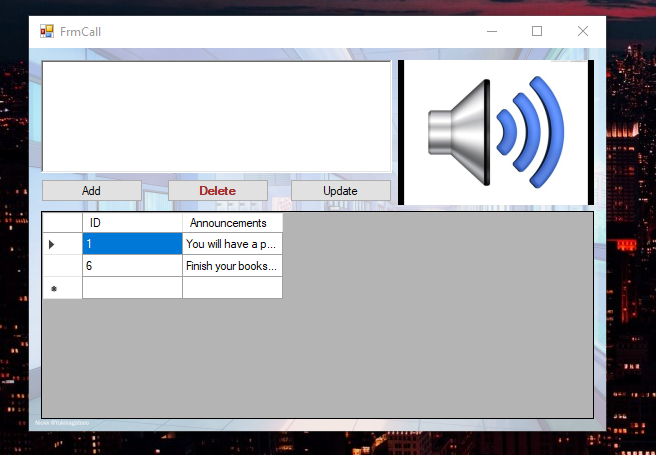The height and width of the screenshot is (455, 656).
Task: Click the FrmCall app icon in title bar
Action: pyautogui.click(x=46, y=31)
